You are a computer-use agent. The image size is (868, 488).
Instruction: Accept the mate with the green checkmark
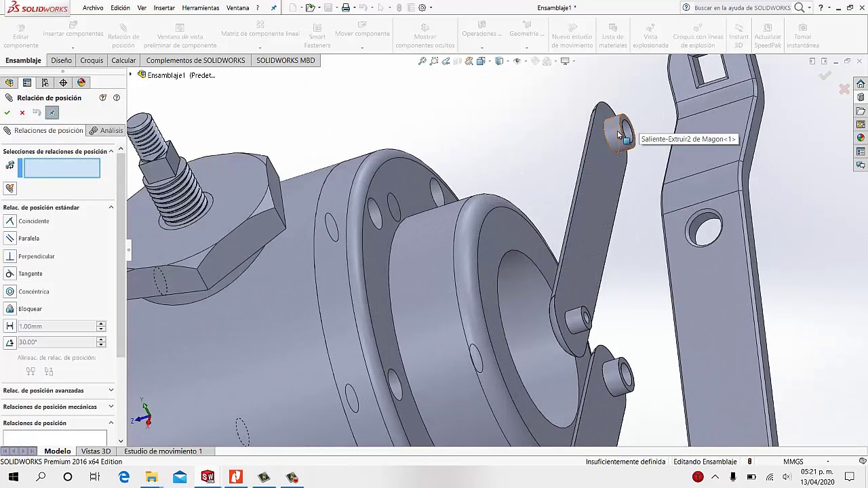(x=7, y=113)
